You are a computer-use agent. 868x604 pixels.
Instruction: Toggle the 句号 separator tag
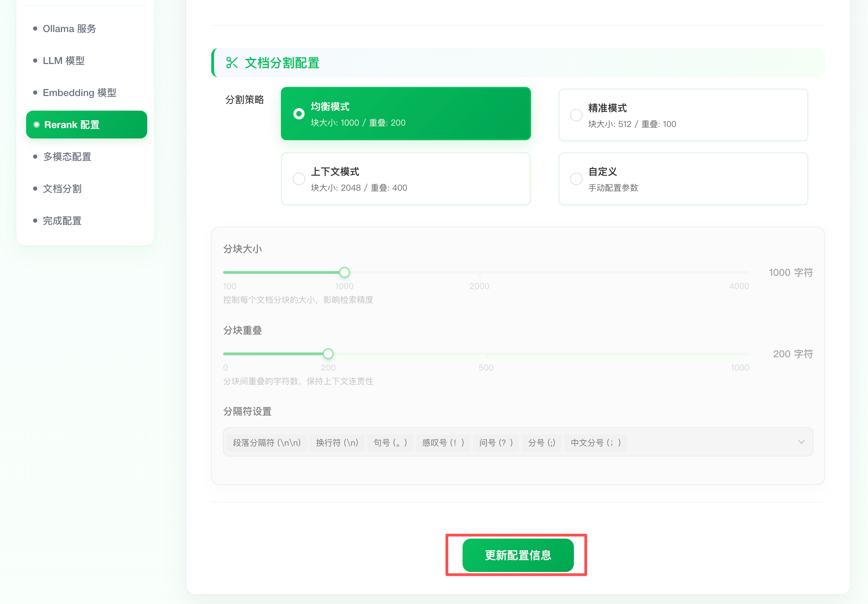(x=390, y=442)
